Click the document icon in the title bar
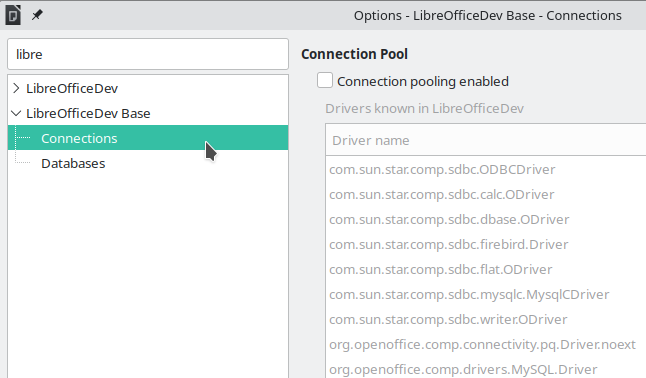 (x=13, y=15)
